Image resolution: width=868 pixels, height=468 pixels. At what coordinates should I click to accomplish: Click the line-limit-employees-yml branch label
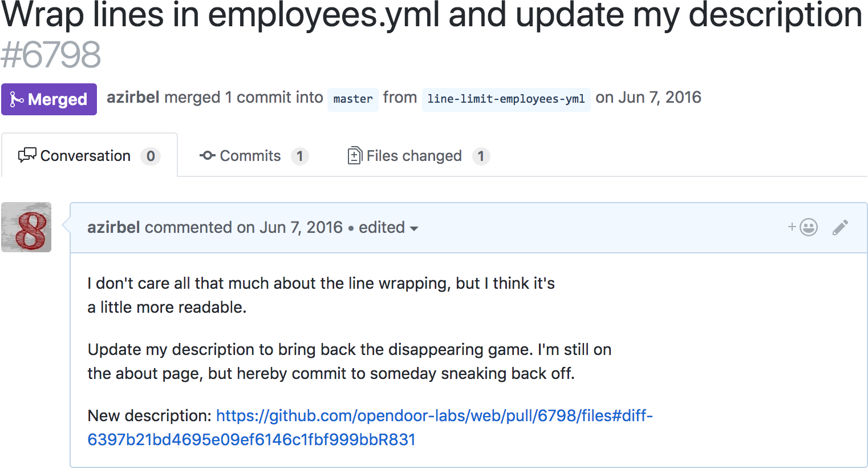[x=506, y=99]
